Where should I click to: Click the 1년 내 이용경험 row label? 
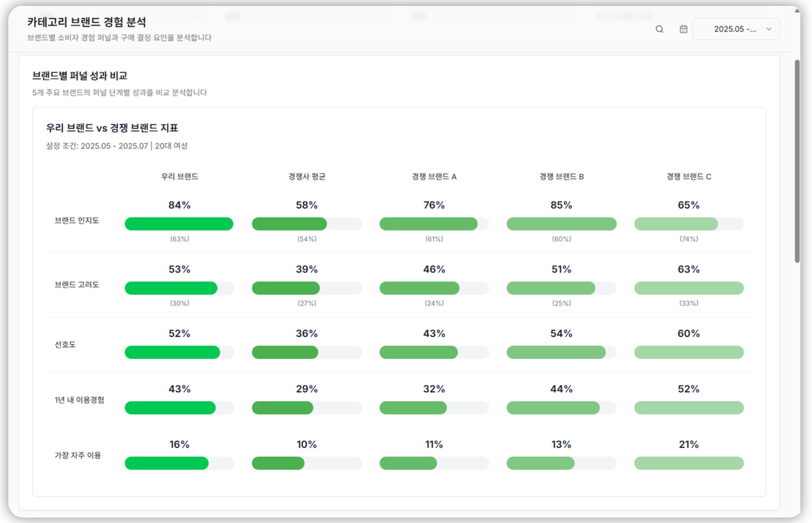pyautogui.click(x=80, y=400)
